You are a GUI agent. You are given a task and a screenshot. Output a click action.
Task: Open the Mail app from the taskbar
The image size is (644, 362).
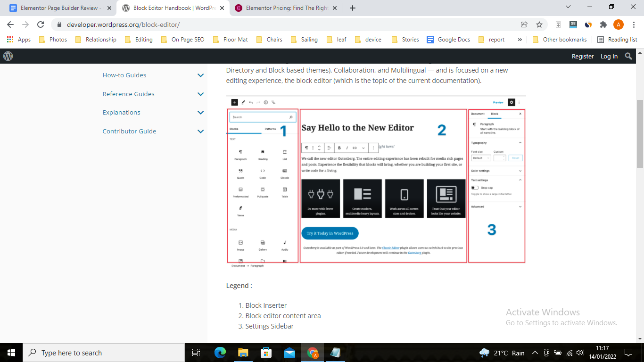(289, 353)
